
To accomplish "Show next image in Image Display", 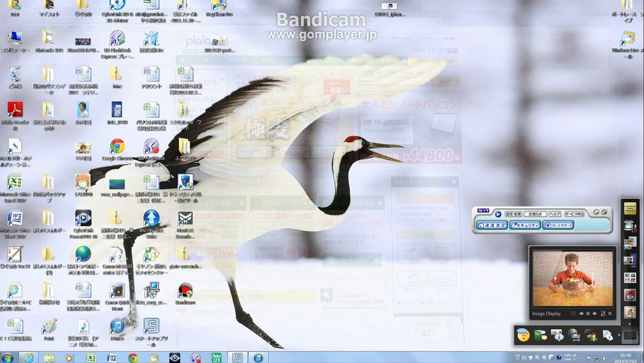I will click(595, 314).
